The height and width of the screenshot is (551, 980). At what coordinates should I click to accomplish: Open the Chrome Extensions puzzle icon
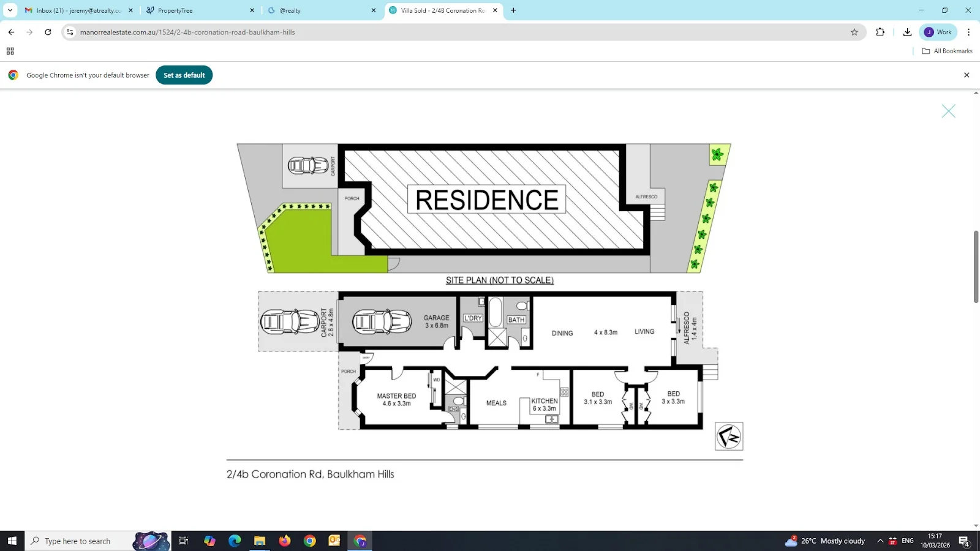pyautogui.click(x=880, y=32)
